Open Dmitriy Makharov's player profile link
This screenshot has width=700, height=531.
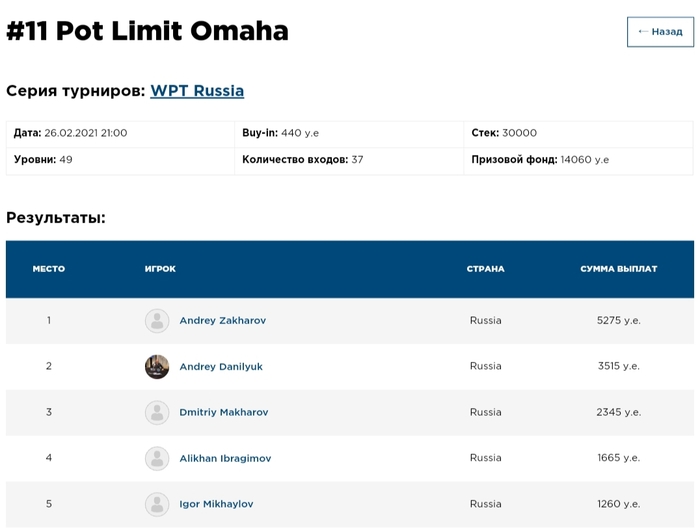223,412
